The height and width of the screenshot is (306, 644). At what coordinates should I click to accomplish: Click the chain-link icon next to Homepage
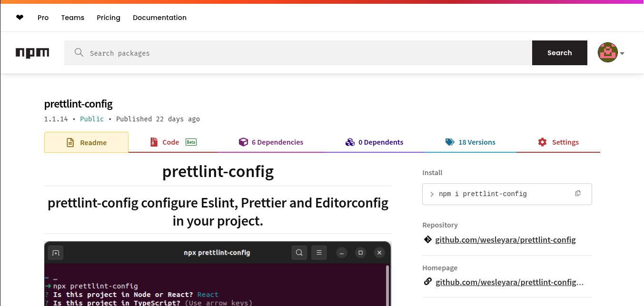(x=427, y=281)
